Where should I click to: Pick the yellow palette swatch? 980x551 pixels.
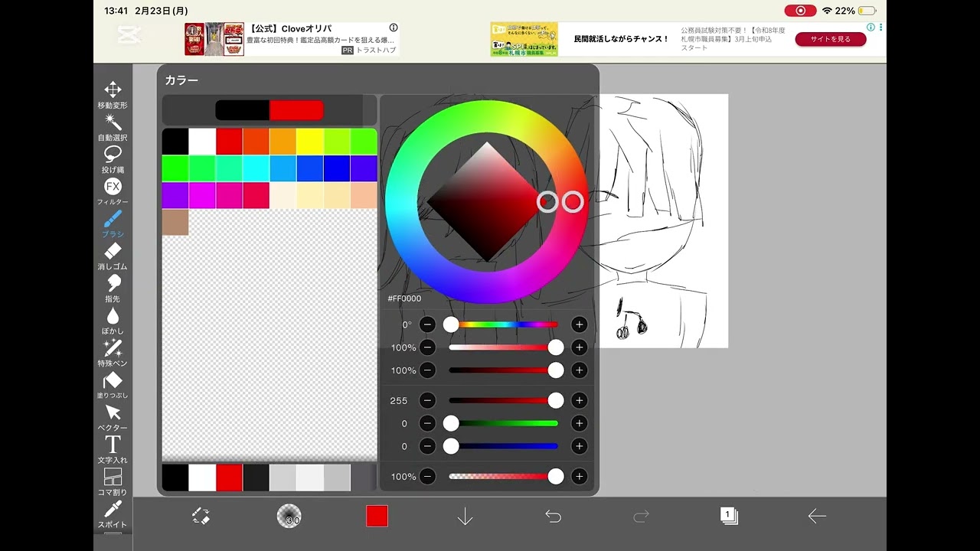pos(310,142)
